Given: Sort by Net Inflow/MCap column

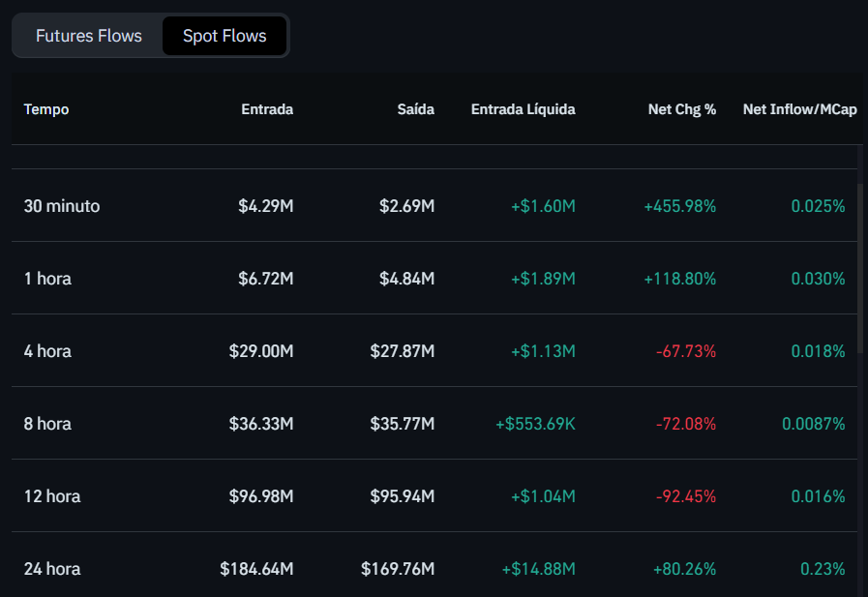Looking at the screenshot, I should (x=799, y=109).
